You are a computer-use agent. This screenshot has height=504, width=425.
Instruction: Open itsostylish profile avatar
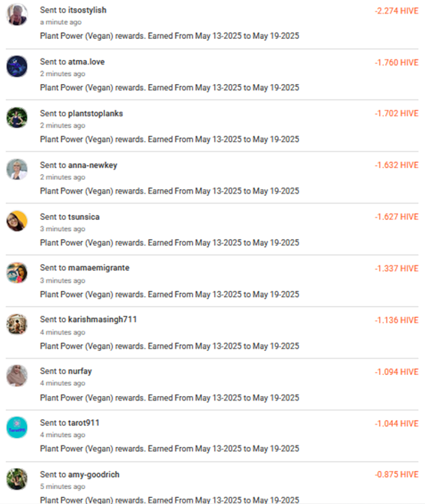(x=17, y=14)
